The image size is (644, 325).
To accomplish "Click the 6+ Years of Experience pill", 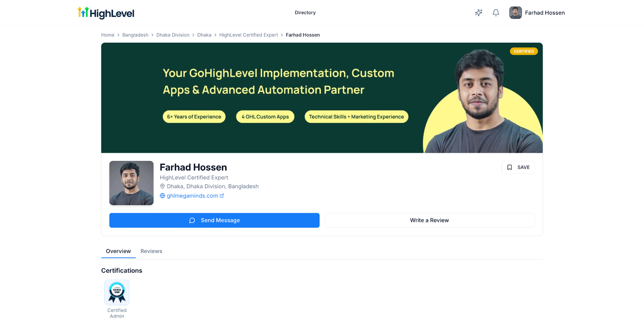I will (x=194, y=117).
